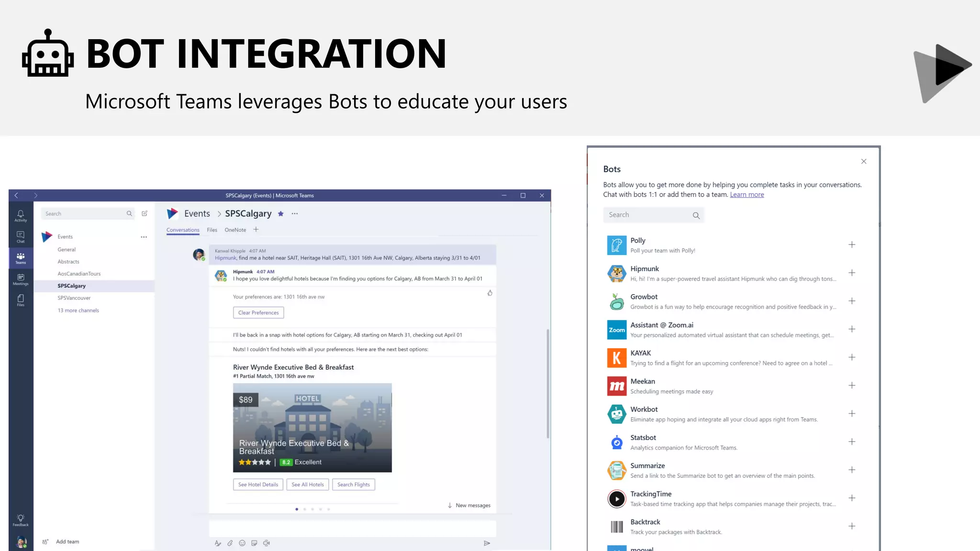Add the Backtrack bot

coord(852,526)
